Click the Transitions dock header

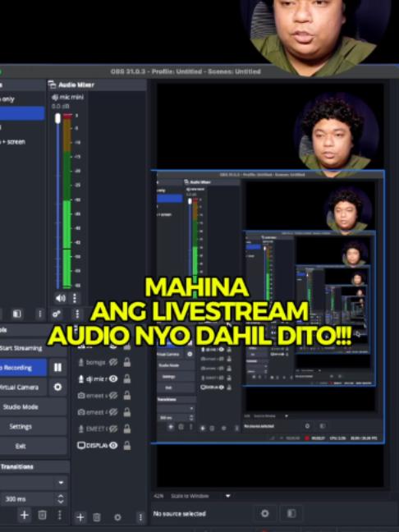34,466
